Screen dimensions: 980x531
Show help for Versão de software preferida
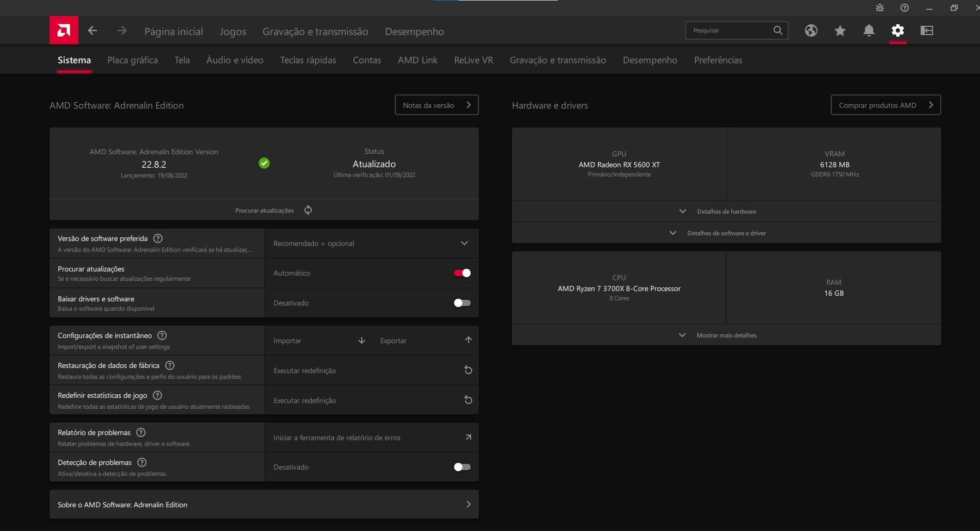pos(158,238)
